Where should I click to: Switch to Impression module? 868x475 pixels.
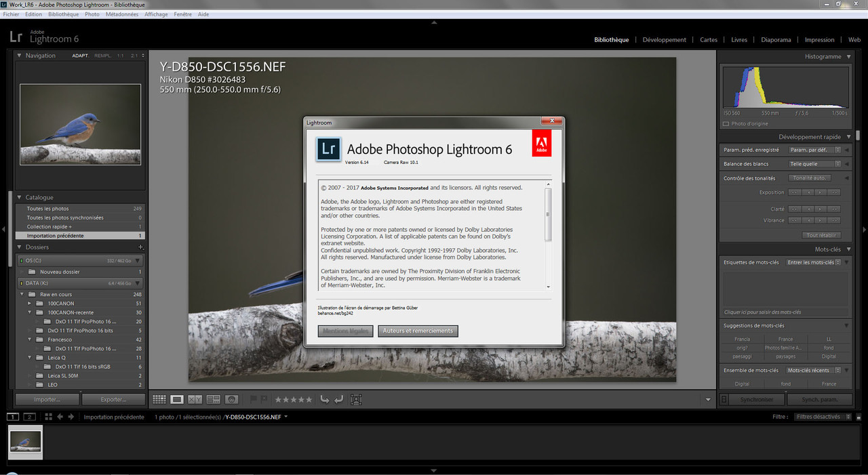[820, 40]
